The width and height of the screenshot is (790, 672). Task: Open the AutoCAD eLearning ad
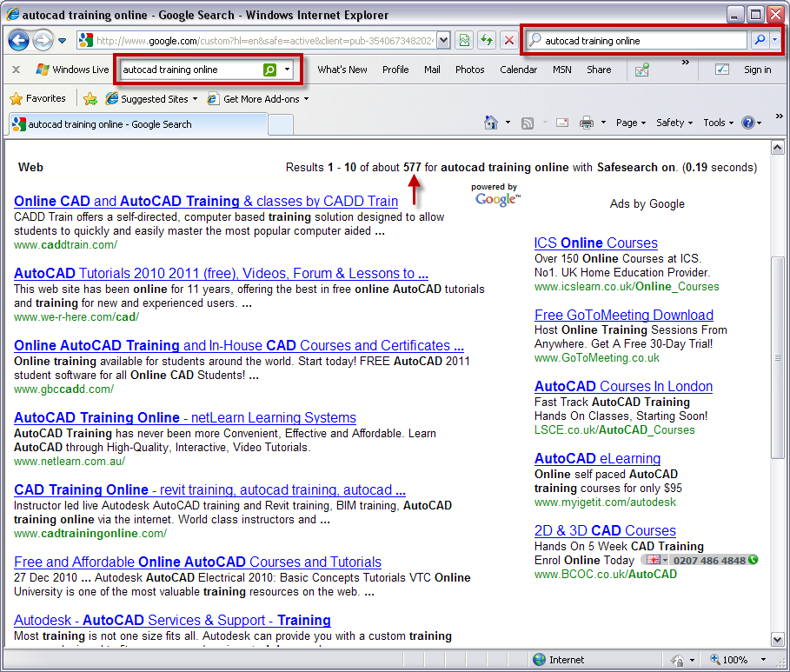coord(597,459)
